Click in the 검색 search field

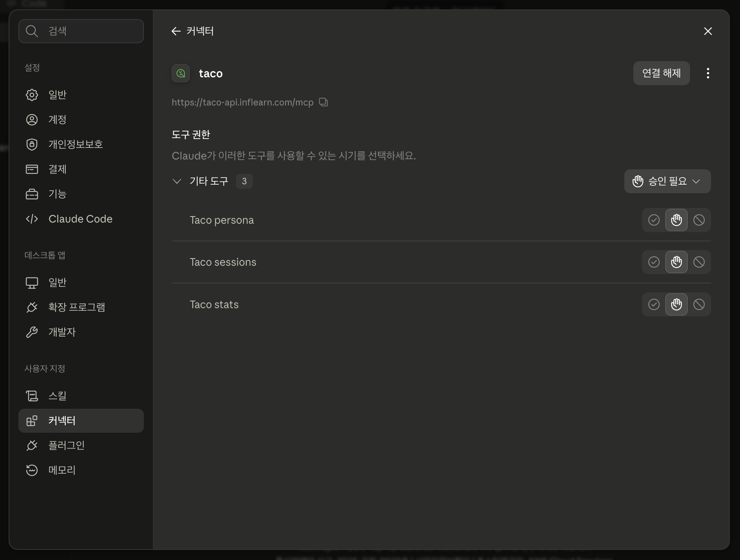pos(81,31)
